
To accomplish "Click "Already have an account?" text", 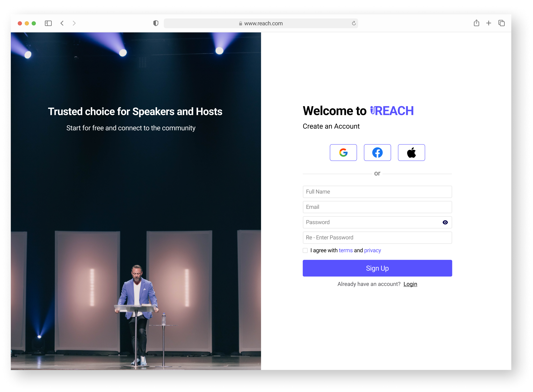I will [x=369, y=284].
